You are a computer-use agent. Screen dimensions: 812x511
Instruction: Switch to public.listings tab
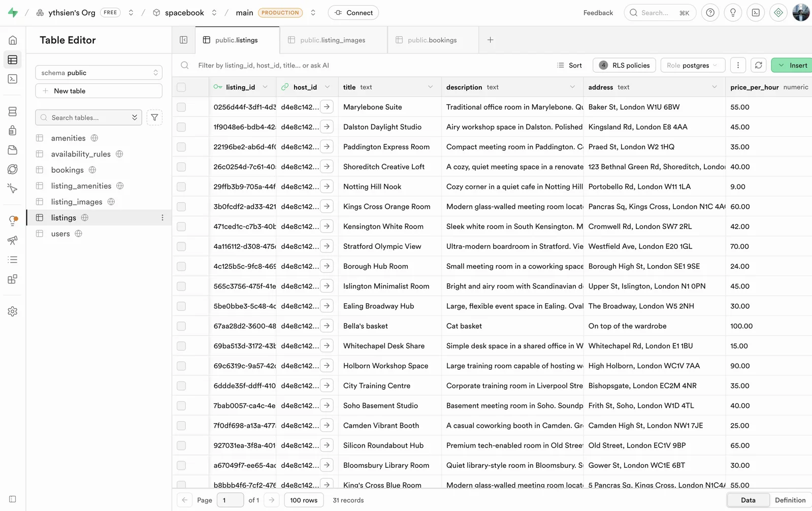237,40
